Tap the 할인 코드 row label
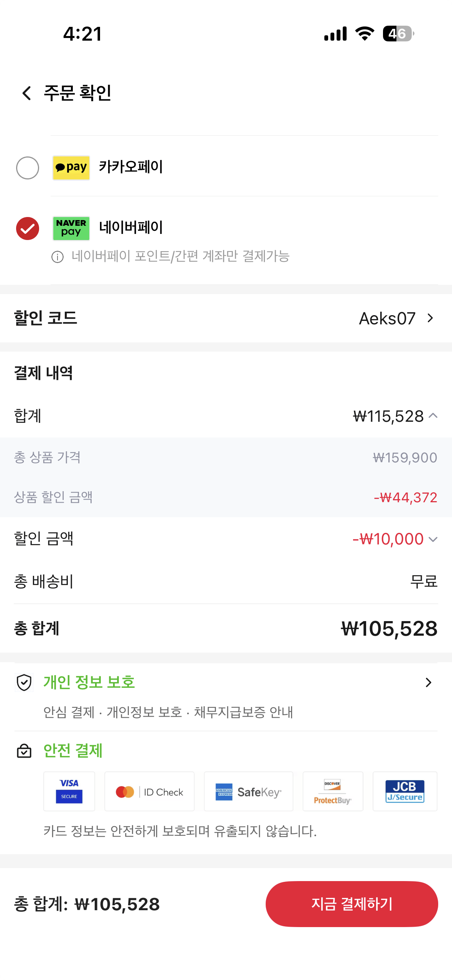452x980 pixels. tap(46, 318)
